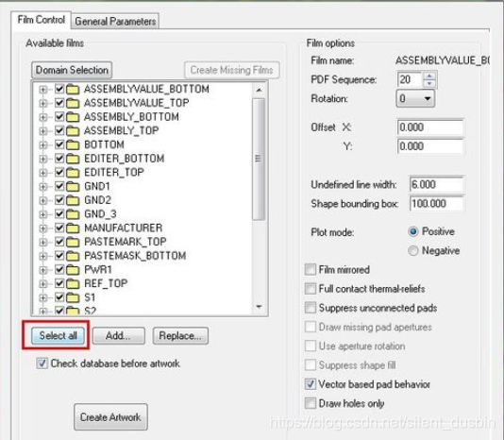This screenshot has height=440, width=504.
Task: Expand the ASSEMBLYVALUE_TOP tree node
Action: (x=42, y=103)
